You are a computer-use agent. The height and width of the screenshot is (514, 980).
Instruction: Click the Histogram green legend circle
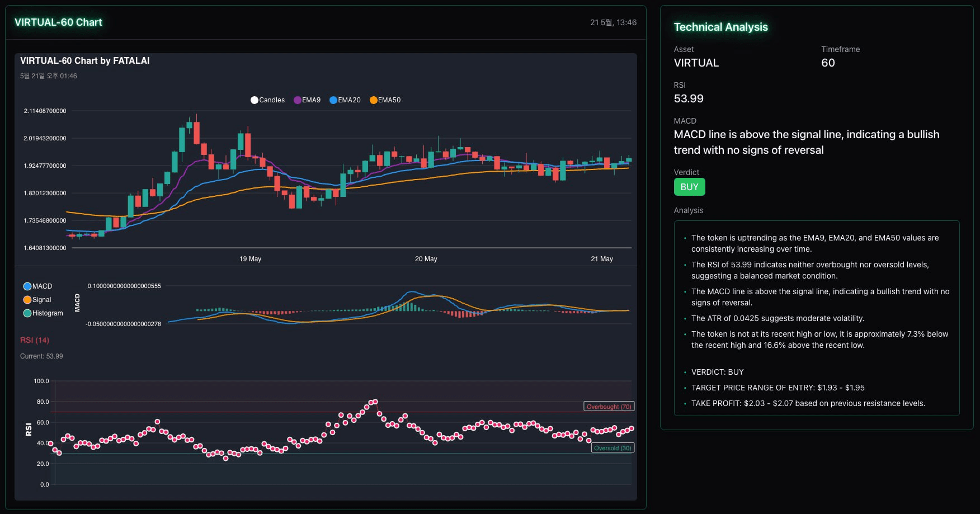tap(27, 313)
